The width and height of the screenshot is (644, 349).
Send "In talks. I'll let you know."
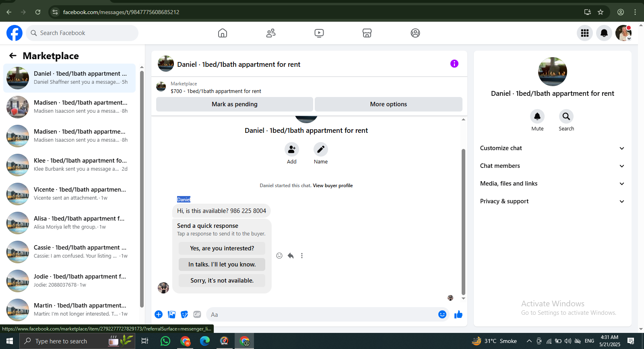222,264
